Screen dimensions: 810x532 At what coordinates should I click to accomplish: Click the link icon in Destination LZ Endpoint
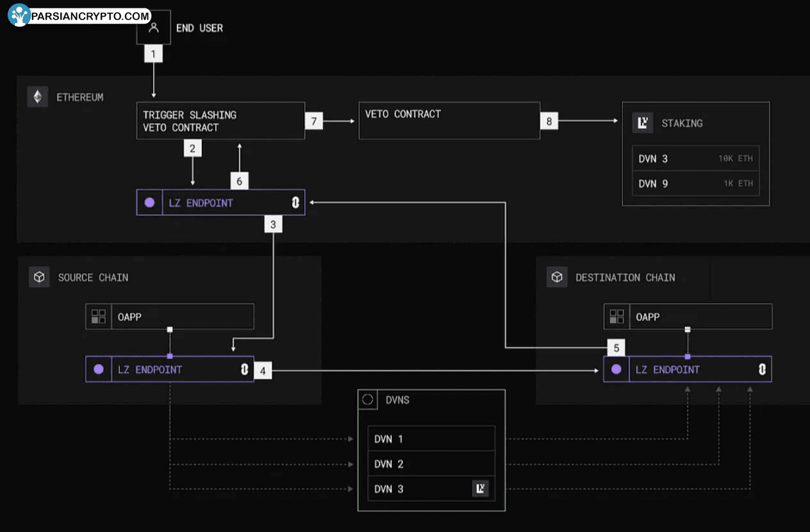[x=761, y=370]
